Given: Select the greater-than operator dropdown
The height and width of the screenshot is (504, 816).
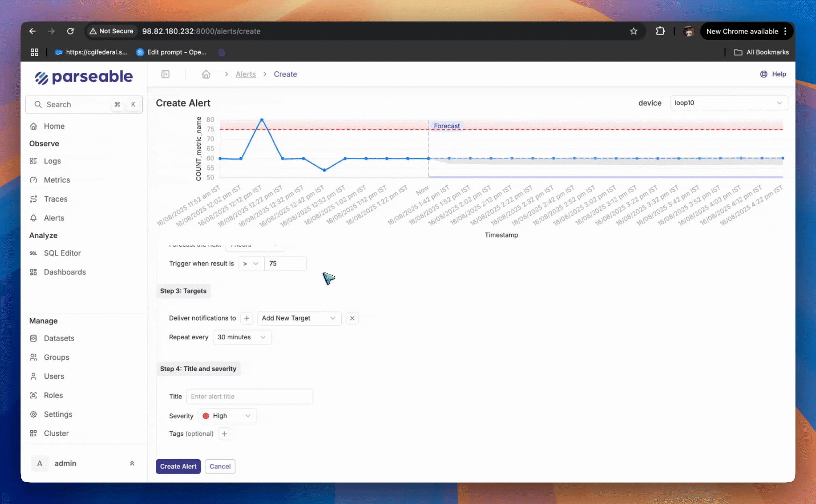Looking at the screenshot, I should [x=251, y=264].
